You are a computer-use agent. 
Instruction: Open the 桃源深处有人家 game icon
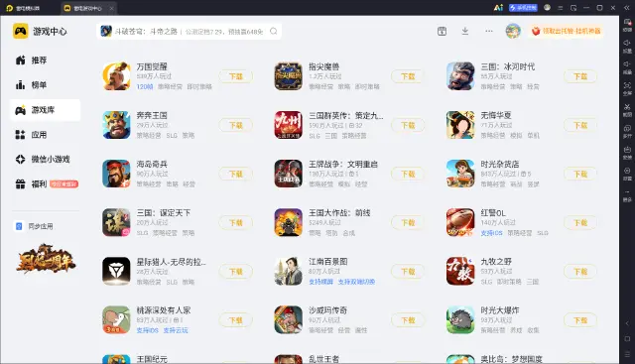coord(116,320)
